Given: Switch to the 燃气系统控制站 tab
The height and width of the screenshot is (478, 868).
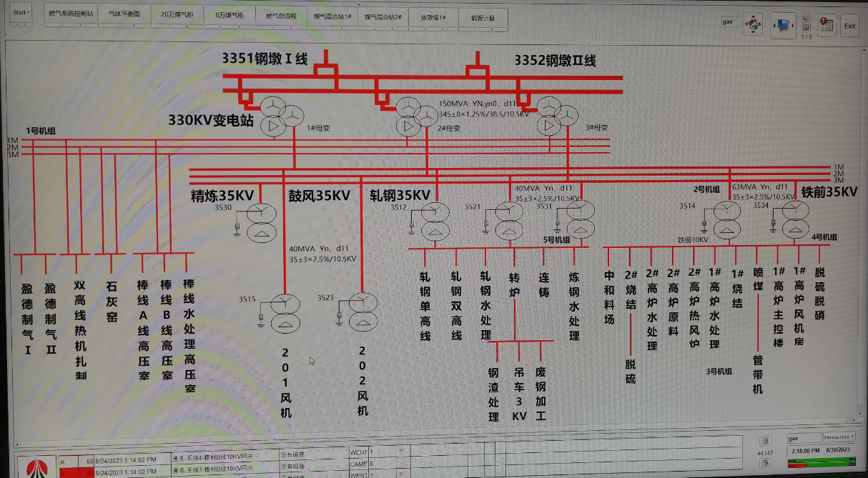Looking at the screenshot, I should point(71,15).
